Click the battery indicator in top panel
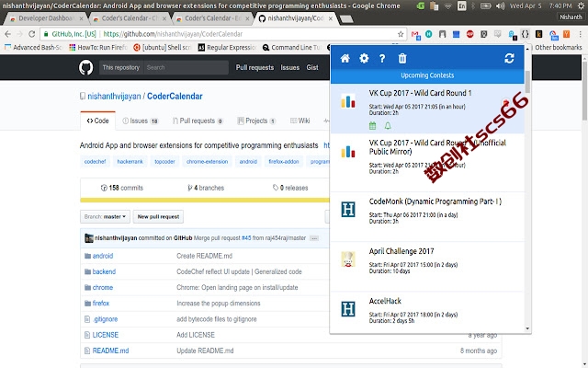The width and height of the screenshot is (588, 368). [486, 6]
